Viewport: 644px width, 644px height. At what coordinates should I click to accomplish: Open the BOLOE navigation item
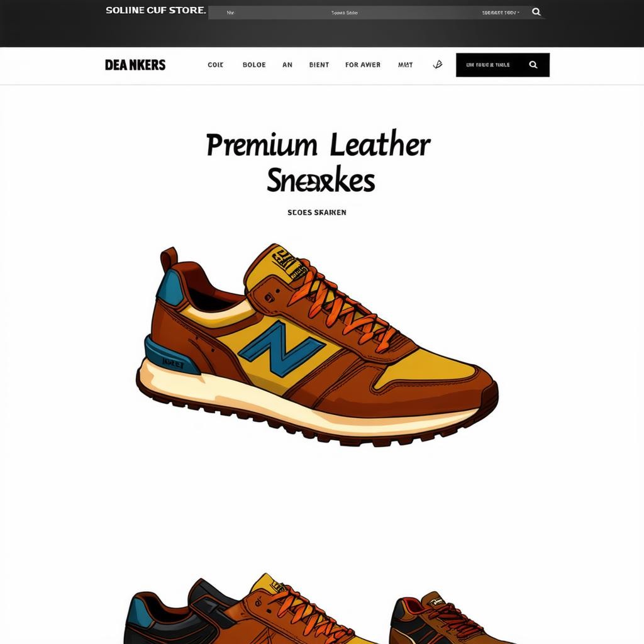click(254, 65)
